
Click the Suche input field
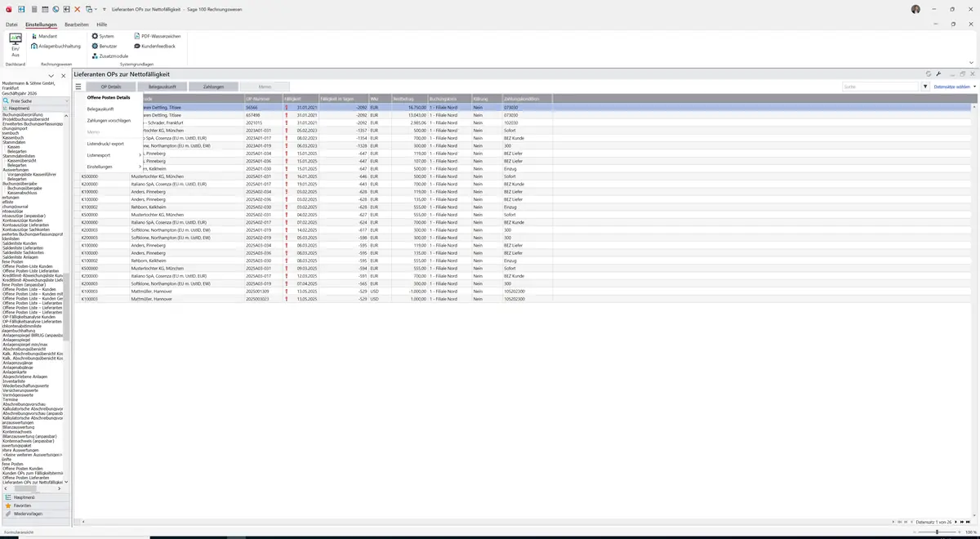pyautogui.click(x=881, y=87)
